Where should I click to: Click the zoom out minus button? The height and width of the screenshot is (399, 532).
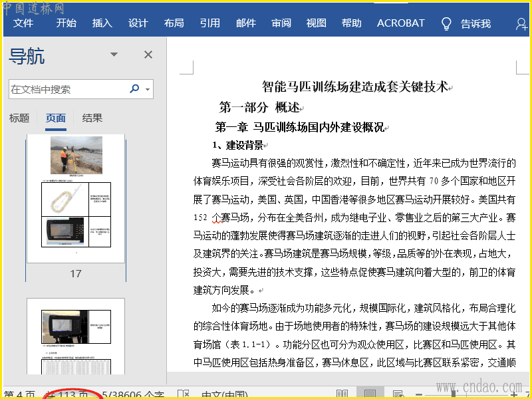419,395
